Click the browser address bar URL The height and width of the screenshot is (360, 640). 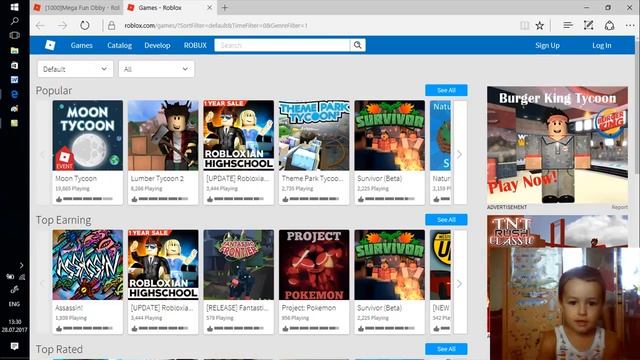pos(216,25)
